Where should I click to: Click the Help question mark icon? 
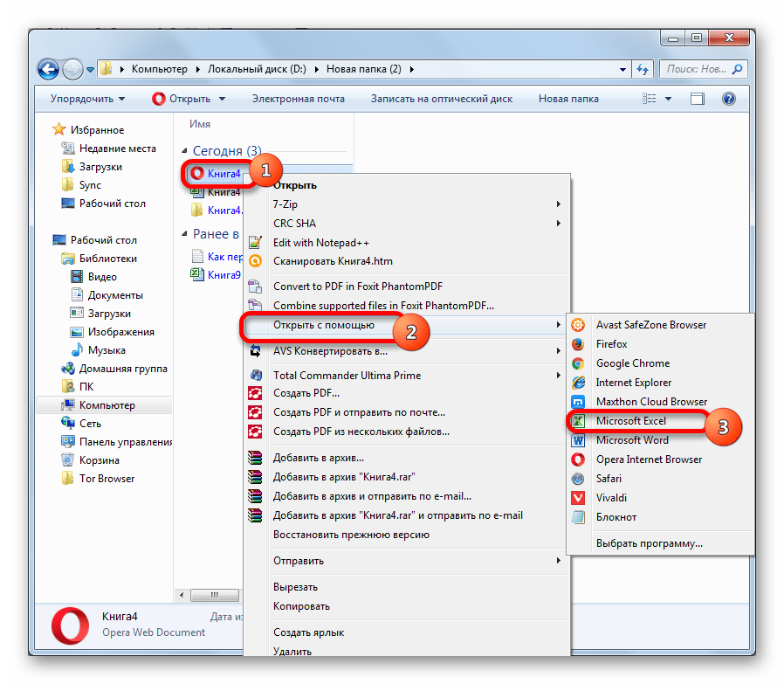[x=728, y=99]
